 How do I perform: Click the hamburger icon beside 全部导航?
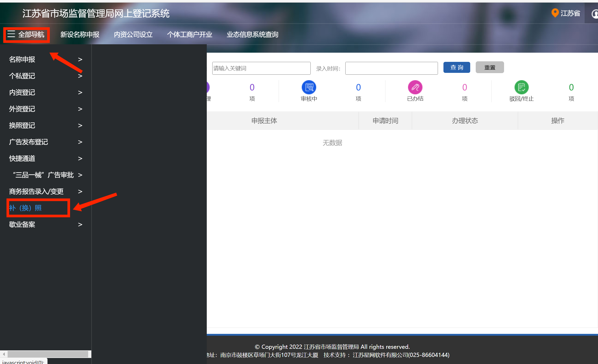point(11,34)
